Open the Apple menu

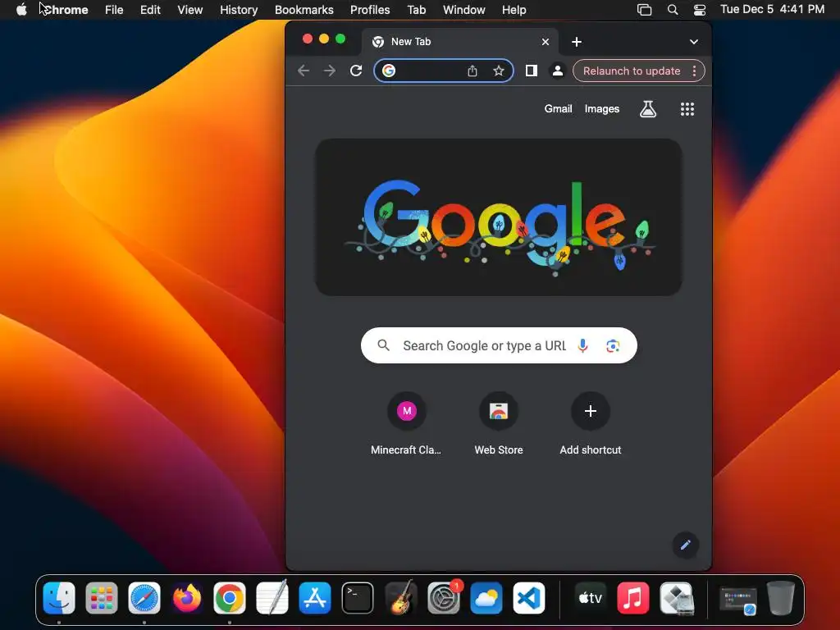(x=21, y=10)
